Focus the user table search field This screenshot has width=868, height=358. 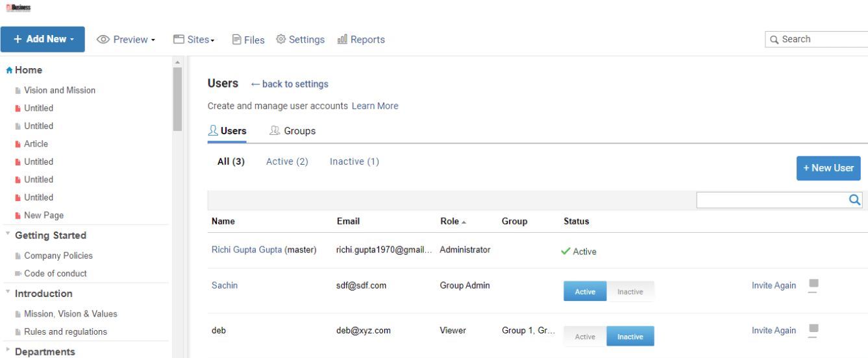[x=771, y=200]
